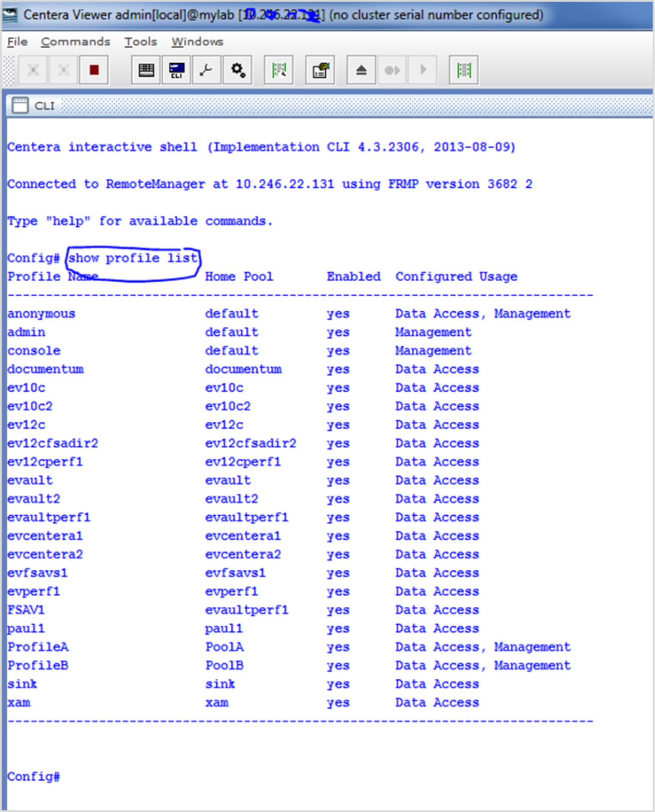Click the eject triangle toolbar icon
Viewport: 655px width, 812px height.
click(361, 70)
